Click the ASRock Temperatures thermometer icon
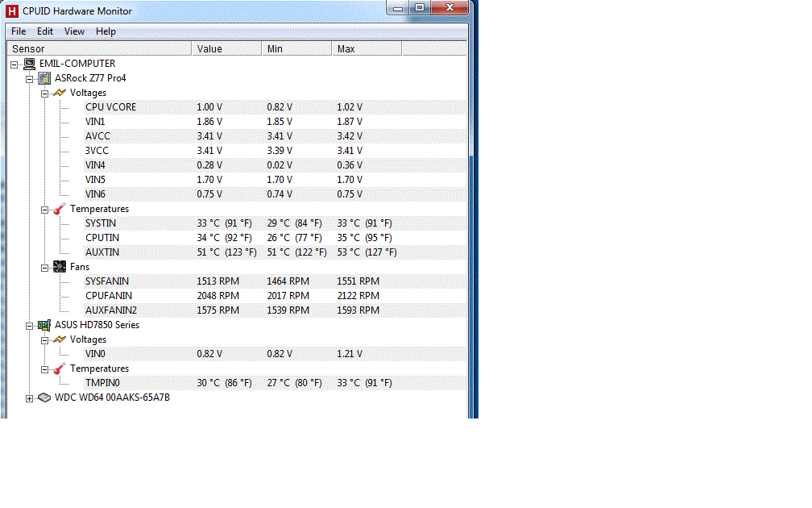This screenshot has height=508, width=812. click(60, 209)
